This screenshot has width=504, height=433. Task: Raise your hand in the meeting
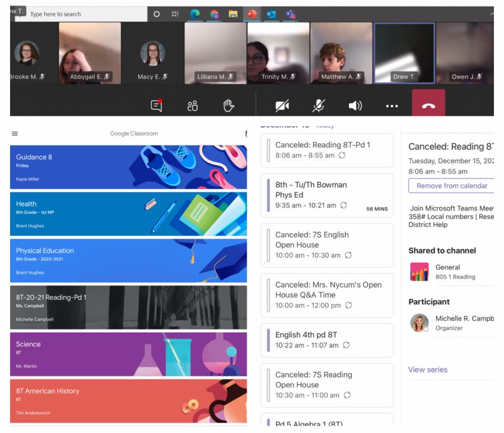228,105
